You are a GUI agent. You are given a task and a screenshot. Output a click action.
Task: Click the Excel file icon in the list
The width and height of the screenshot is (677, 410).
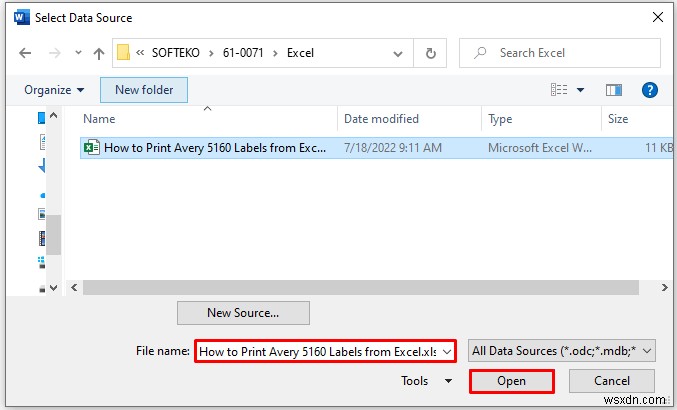pyautogui.click(x=92, y=148)
